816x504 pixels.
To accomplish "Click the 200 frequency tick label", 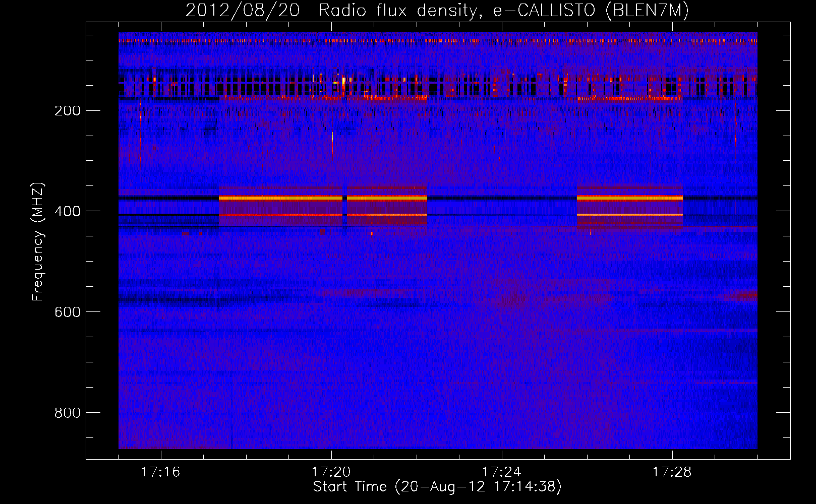I will click(68, 111).
